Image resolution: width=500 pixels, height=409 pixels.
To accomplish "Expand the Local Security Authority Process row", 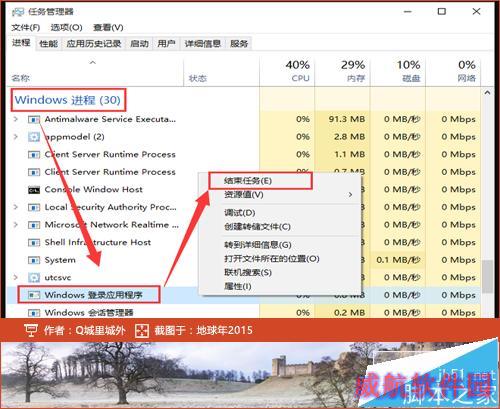I will pyautogui.click(x=16, y=207).
